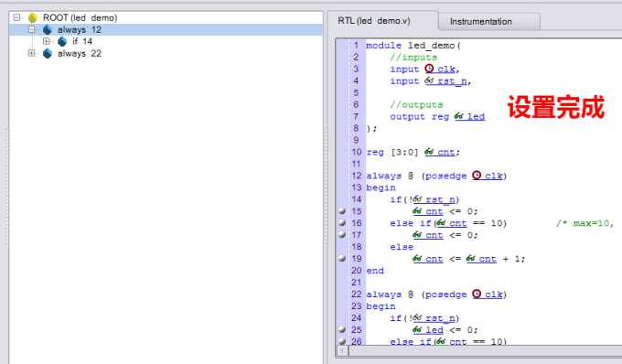Click glasses icon beside rst_n on line 4
The height and width of the screenshot is (364, 622).
[429, 80]
